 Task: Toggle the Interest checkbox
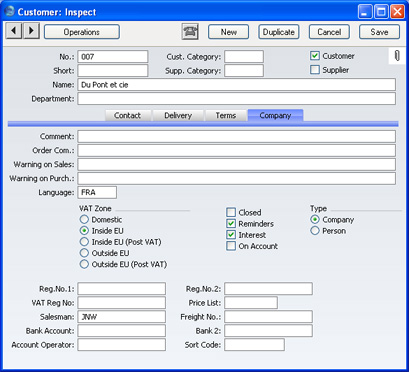pyautogui.click(x=231, y=235)
